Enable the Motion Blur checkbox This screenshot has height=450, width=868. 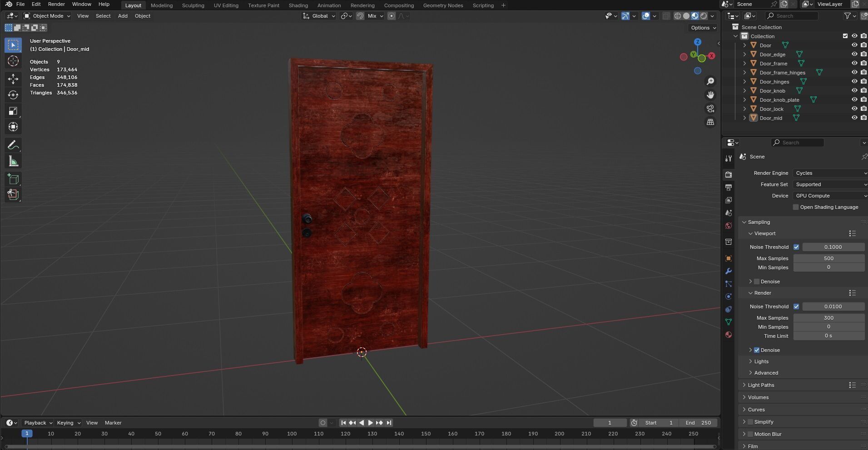coord(750,434)
